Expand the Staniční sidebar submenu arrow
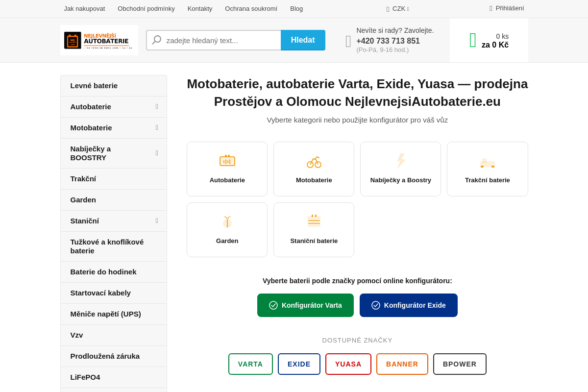 (x=157, y=220)
